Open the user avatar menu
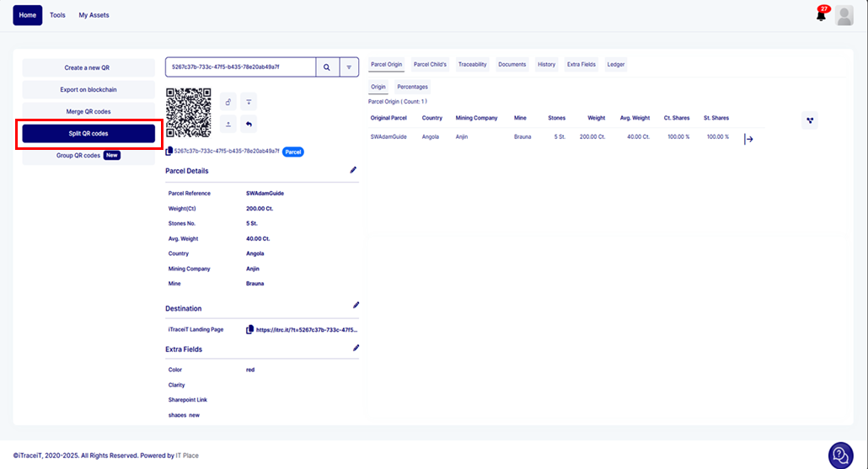The height and width of the screenshot is (469, 868). [x=844, y=15]
